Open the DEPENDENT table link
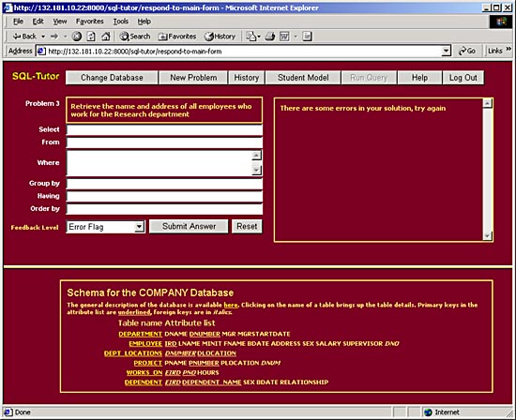Image resolution: width=516 pixels, height=420 pixels. coord(144,382)
